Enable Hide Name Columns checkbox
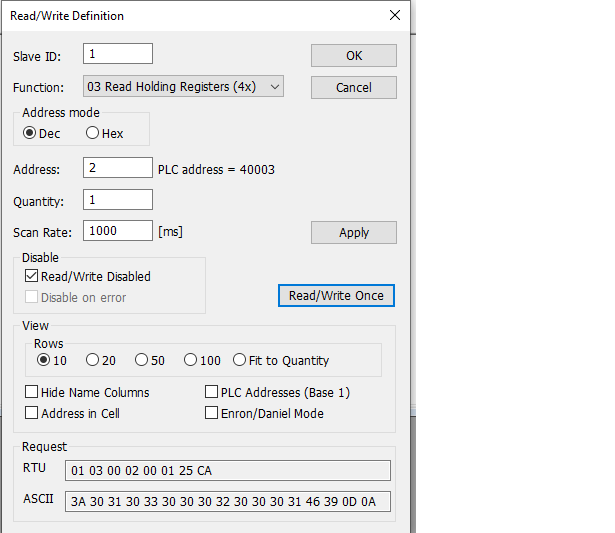Image resolution: width=615 pixels, height=533 pixels. pyautogui.click(x=33, y=393)
